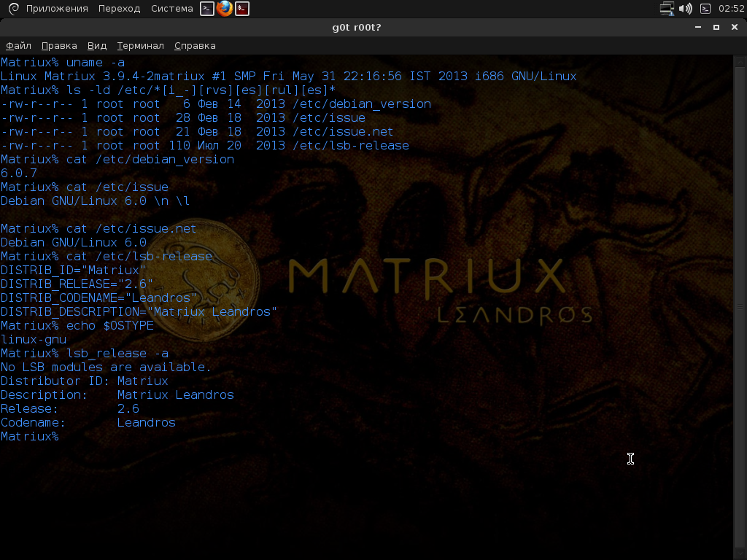
Task: Maximize the g0t r00t? window
Action: click(716, 27)
